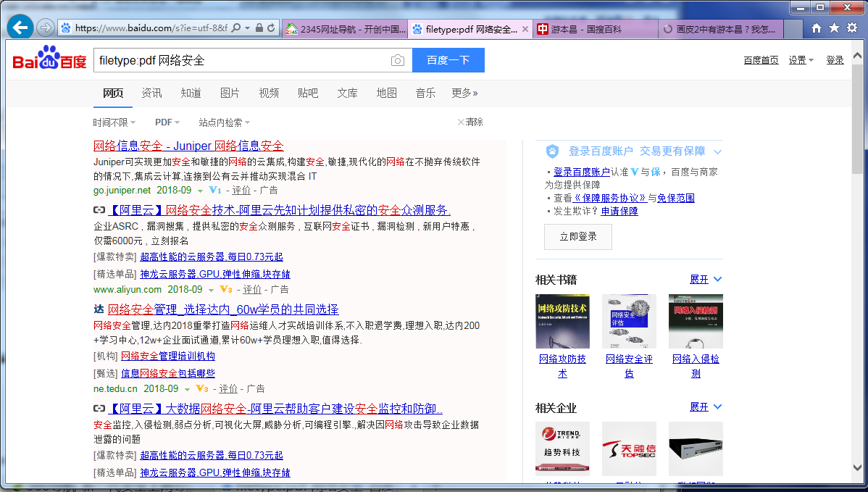The image size is (868, 492).
Task: Click the lock security icon in address bar
Action: [259, 28]
